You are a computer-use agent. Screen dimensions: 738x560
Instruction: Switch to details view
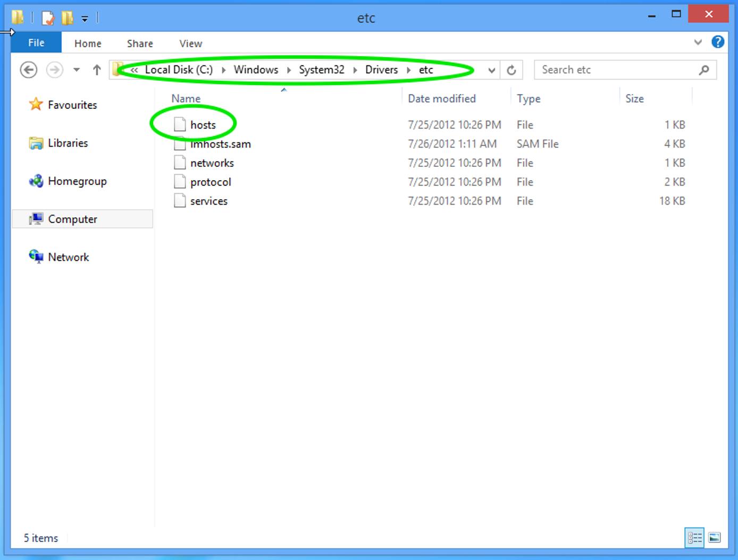[694, 538]
